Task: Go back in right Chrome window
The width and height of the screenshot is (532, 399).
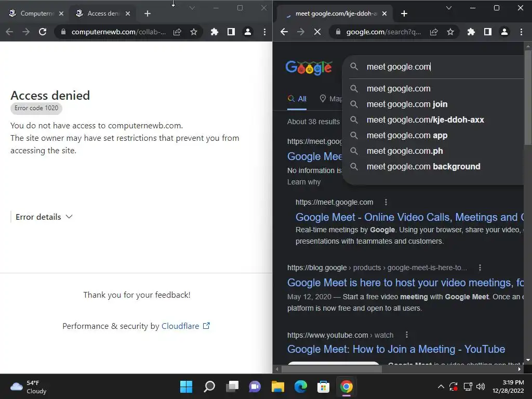Action: coord(284,32)
